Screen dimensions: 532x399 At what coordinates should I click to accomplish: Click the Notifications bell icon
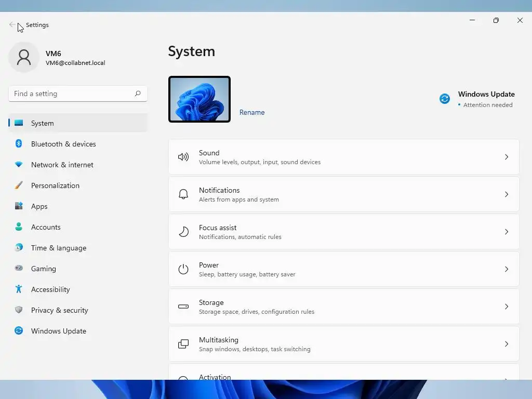[x=183, y=194]
